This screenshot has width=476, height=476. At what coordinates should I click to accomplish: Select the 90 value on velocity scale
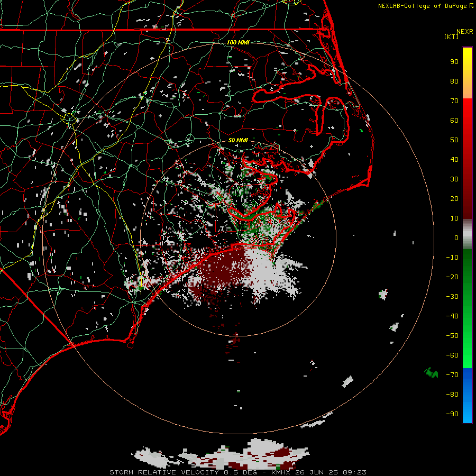454,62
